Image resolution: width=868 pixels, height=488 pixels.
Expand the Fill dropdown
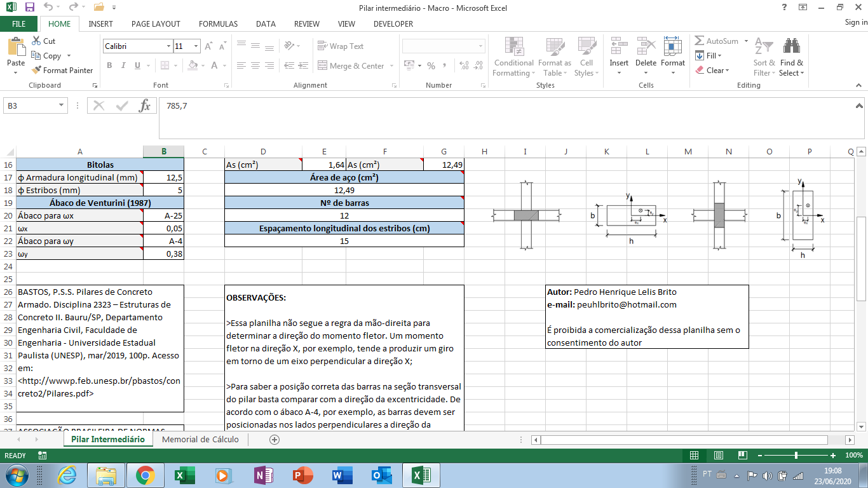coord(720,56)
